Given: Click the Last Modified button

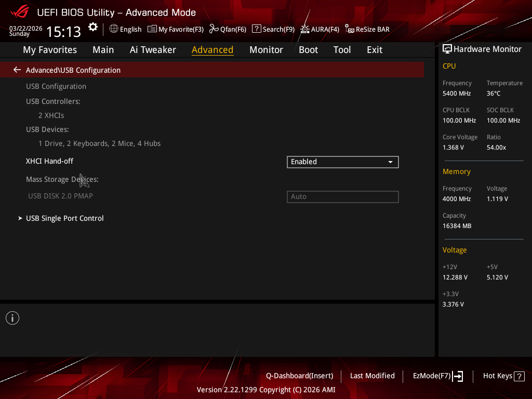Looking at the screenshot, I should tap(372, 376).
